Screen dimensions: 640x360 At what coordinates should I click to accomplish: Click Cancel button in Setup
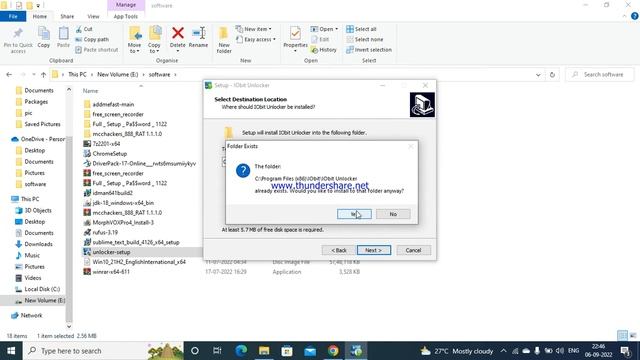click(x=413, y=250)
